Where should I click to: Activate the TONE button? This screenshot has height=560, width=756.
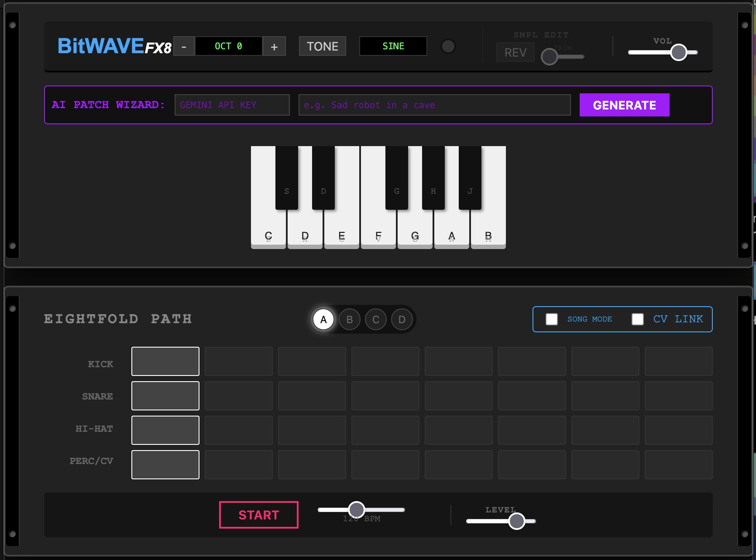coord(322,46)
